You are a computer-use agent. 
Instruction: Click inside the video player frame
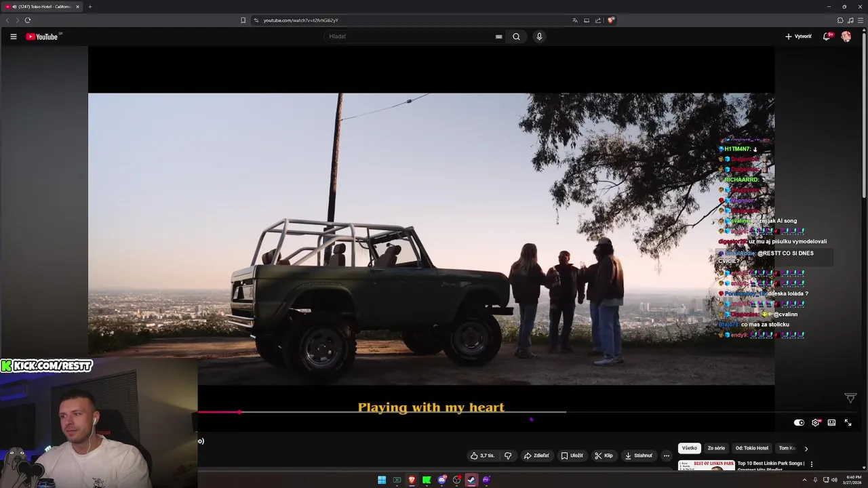pos(431,239)
